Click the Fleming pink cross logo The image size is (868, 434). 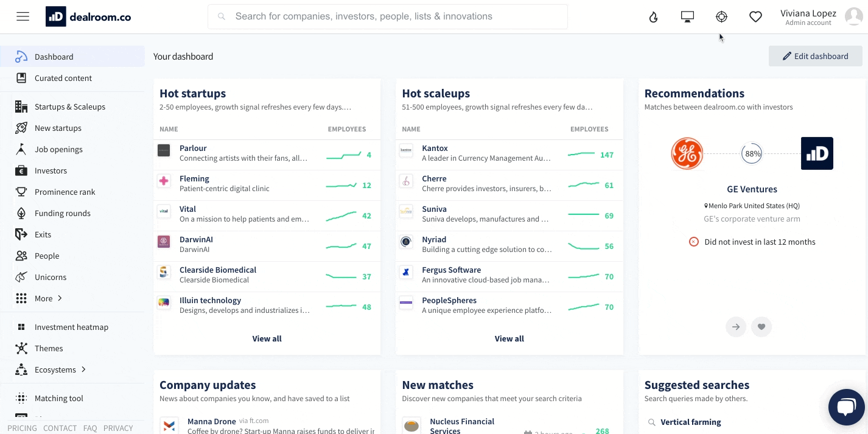click(164, 181)
